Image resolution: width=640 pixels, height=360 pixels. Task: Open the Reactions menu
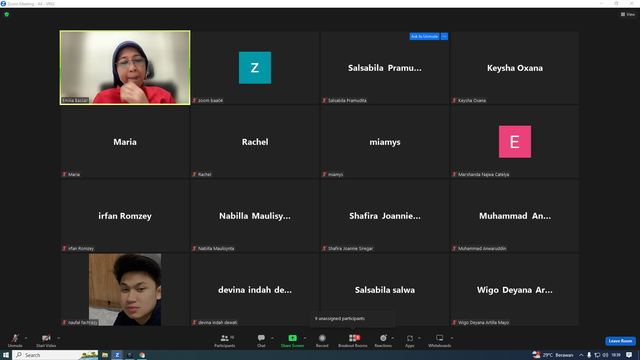point(383,340)
